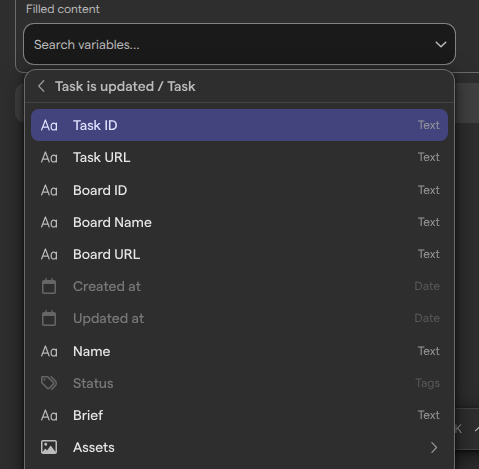Click the 'Date' type label for Updated at
The width and height of the screenshot is (479, 469).
[x=427, y=318]
